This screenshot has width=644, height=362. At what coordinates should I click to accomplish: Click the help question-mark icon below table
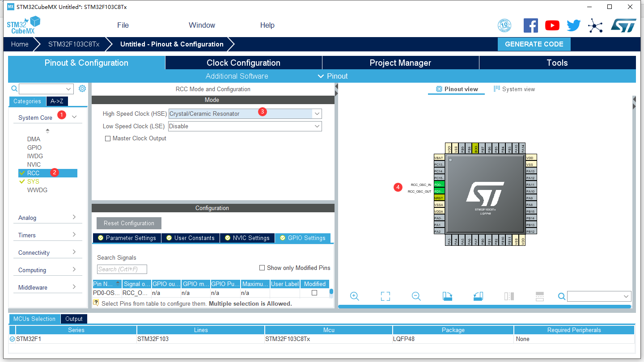(96, 303)
